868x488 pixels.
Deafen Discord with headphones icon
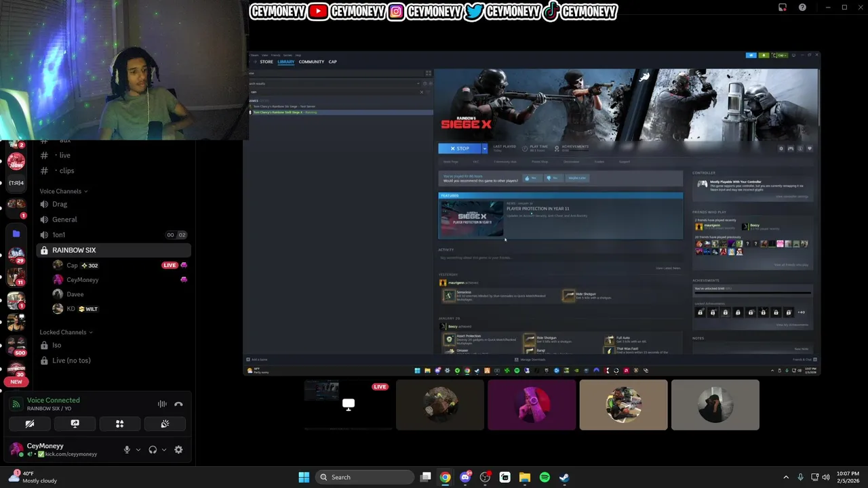(153, 449)
